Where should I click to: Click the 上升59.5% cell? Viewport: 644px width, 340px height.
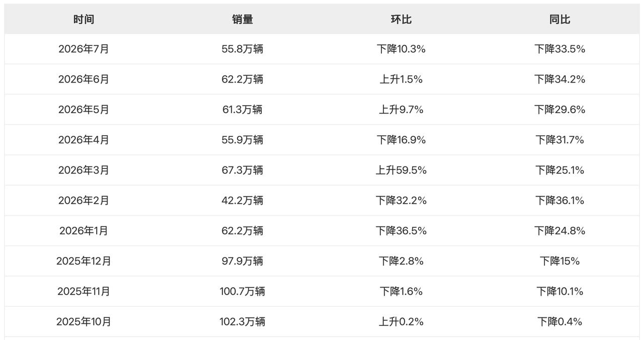[x=401, y=170]
